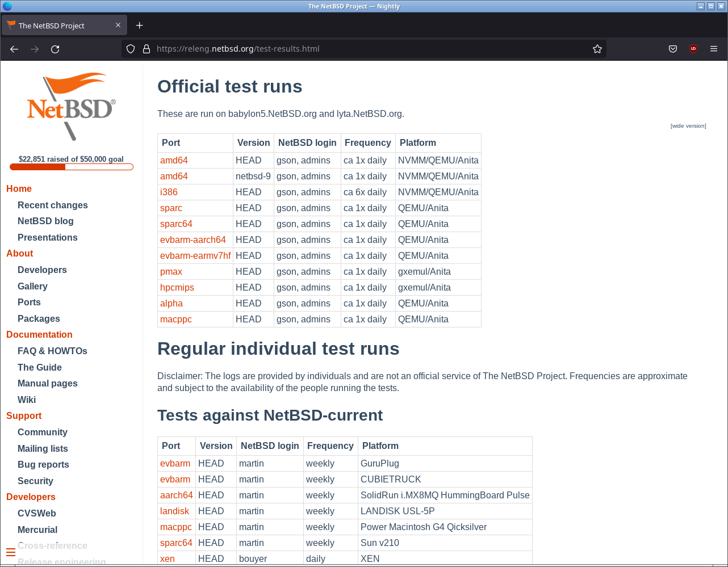Open pmax test results link

171,272
